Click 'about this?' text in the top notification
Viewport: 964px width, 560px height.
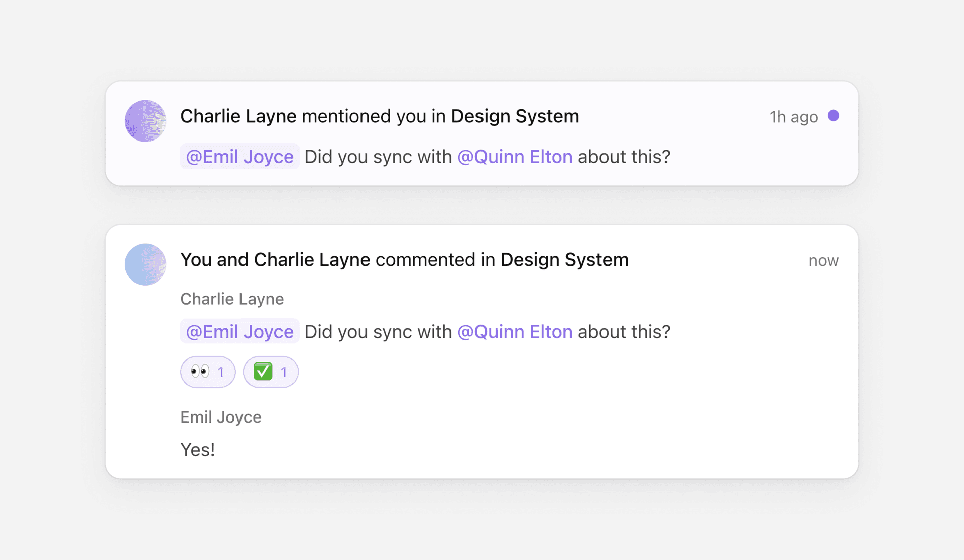(x=624, y=157)
